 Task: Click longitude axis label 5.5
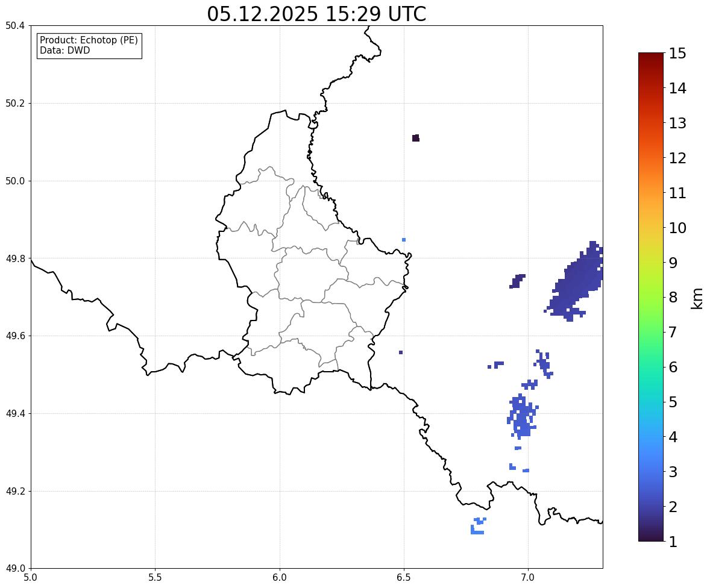pos(155,578)
